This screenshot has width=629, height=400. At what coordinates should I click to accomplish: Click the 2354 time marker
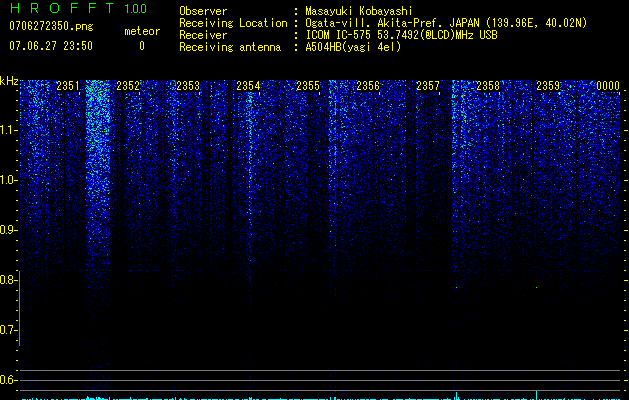[x=248, y=86]
